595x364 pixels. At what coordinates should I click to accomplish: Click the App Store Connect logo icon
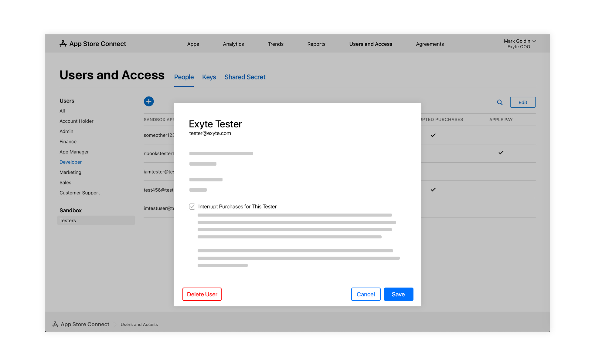(x=63, y=43)
